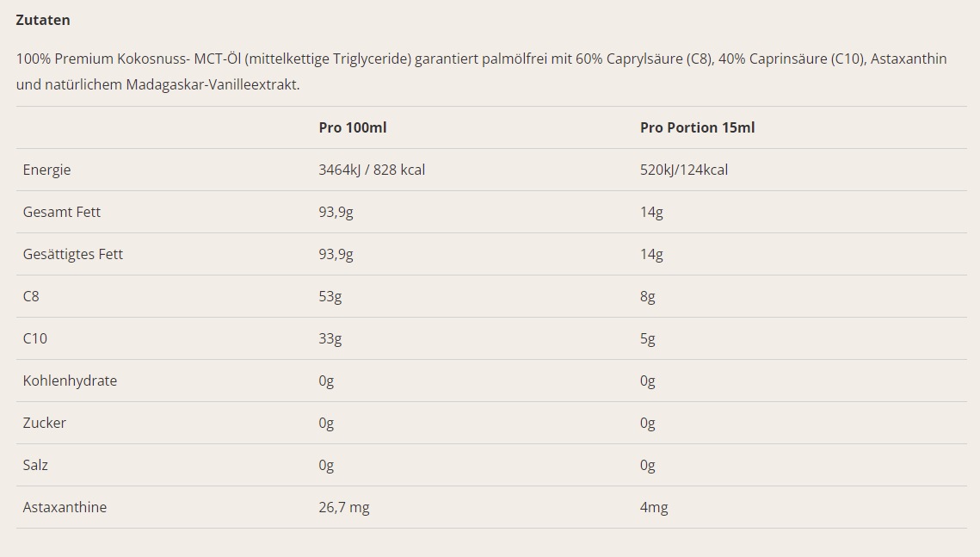
Task: Click the Kohlenhydrate row label
Action: tap(70, 381)
